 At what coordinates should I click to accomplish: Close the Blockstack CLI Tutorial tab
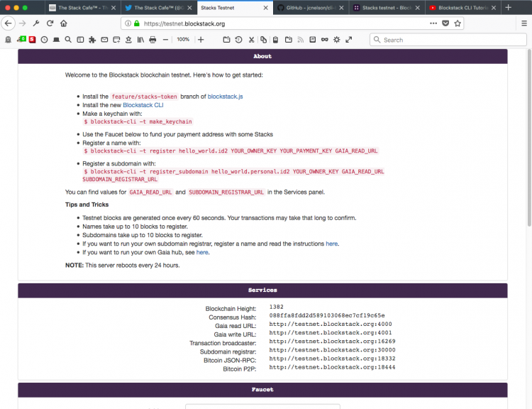pyautogui.click(x=494, y=8)
